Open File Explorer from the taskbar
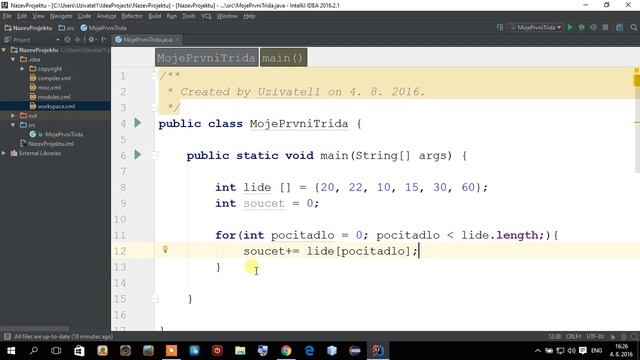Screen dimensions: 640x360 click(240, 351)
